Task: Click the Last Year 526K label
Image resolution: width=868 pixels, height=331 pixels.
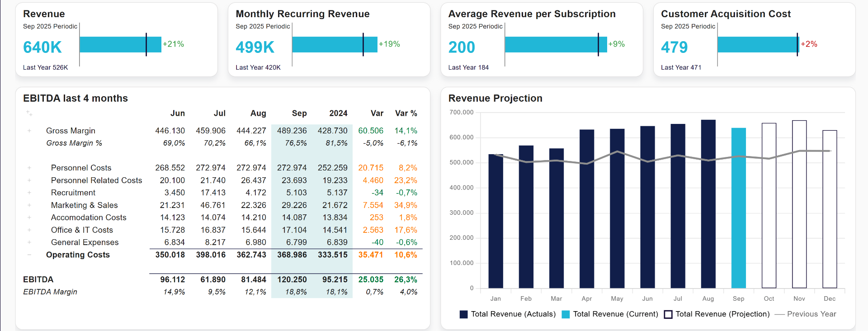Action: tap(45, 67)
